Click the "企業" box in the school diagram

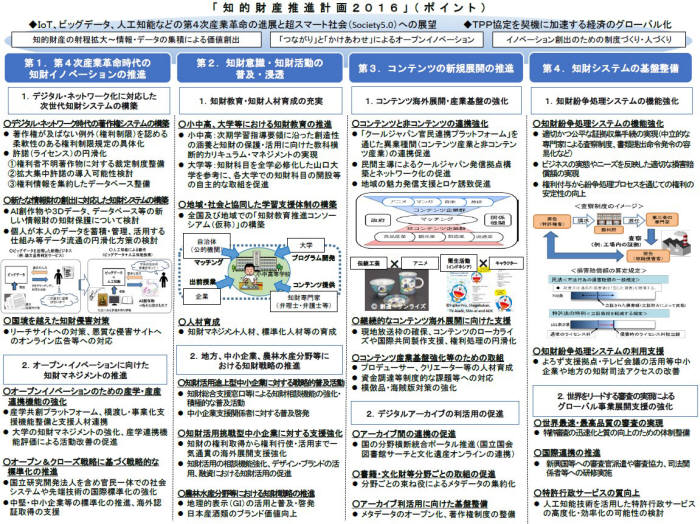[201, 296]
